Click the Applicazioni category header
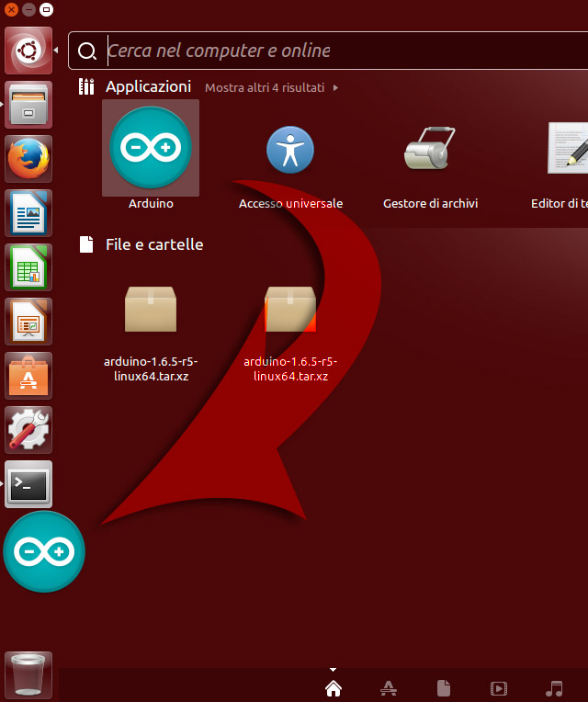The width and height of the screenshot is (588, 702). click(x=148, y=86)
